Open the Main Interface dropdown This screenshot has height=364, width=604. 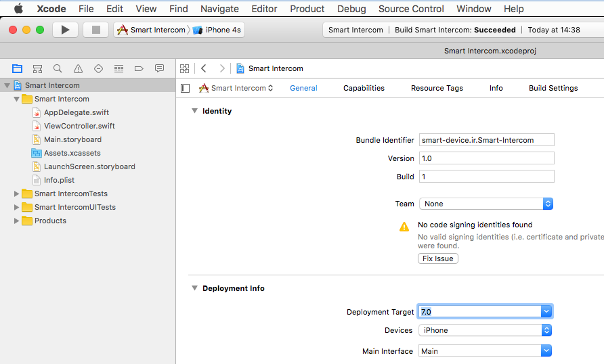(546, 350)
